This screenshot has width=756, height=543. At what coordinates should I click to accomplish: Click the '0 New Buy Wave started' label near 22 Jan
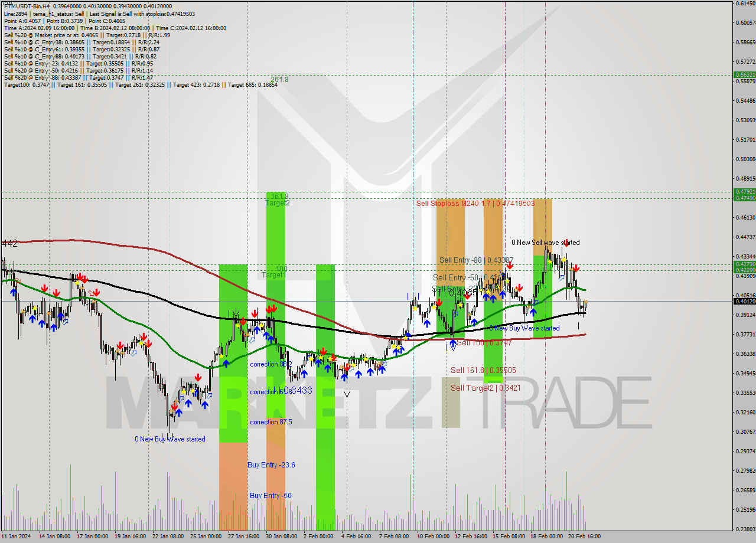click(170, 439)
